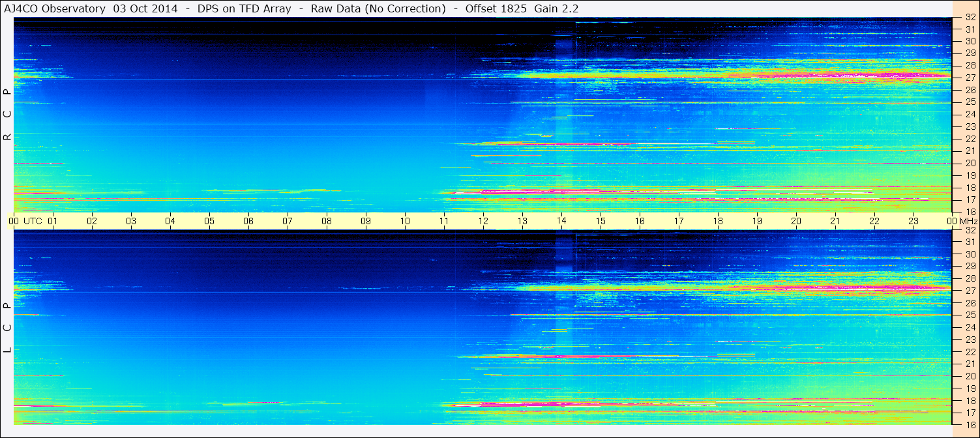
Task: Select the date '03 Oct 2014' in header
Action: pyautogui.click(x=145, y=8)
